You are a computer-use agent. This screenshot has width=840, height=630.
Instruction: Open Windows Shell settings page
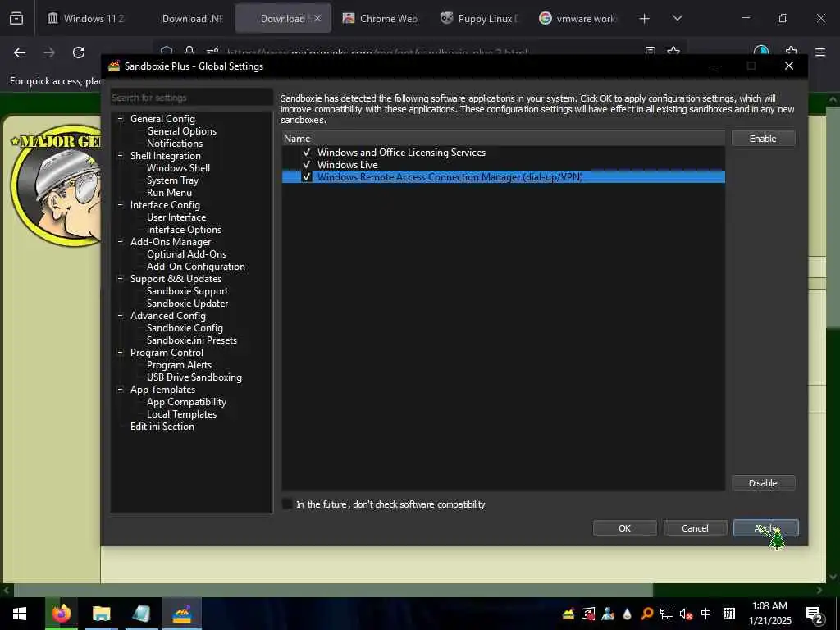tap(178, 167)
